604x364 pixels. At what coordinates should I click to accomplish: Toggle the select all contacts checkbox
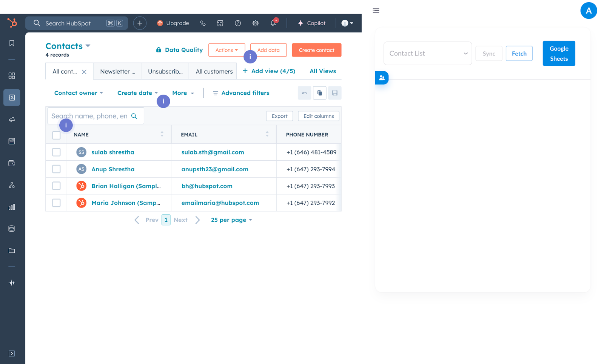(56, 135)
